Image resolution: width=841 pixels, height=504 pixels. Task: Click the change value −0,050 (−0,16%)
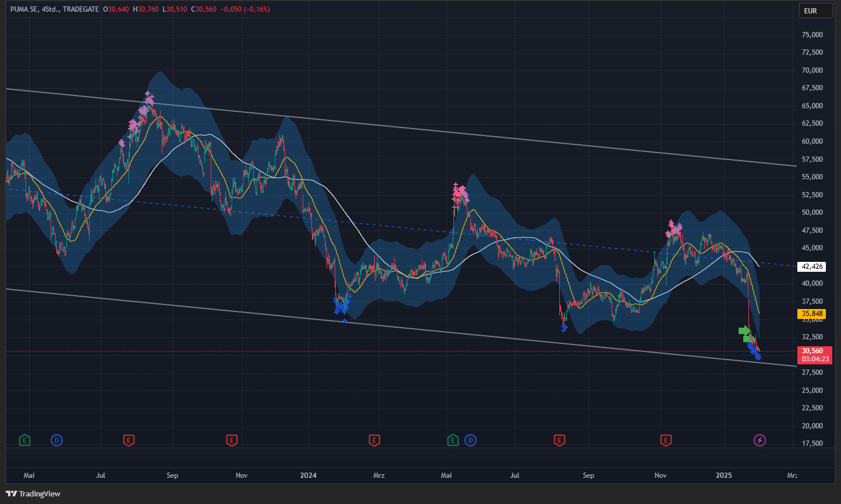(x=245, y=9)
